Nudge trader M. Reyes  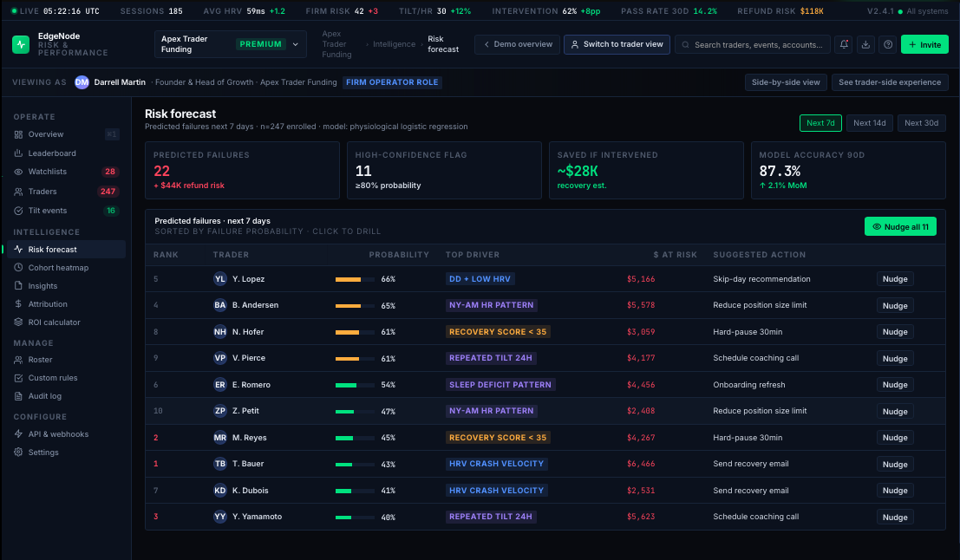coord(895,438)
